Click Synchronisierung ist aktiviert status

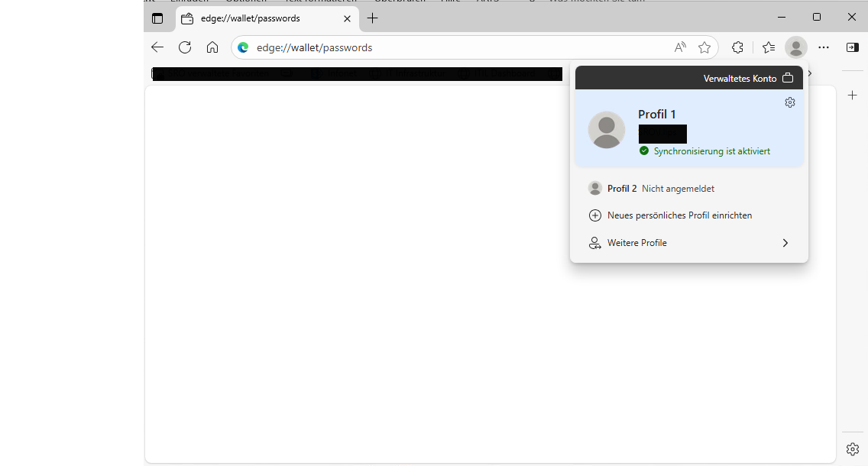click(705, 151)
